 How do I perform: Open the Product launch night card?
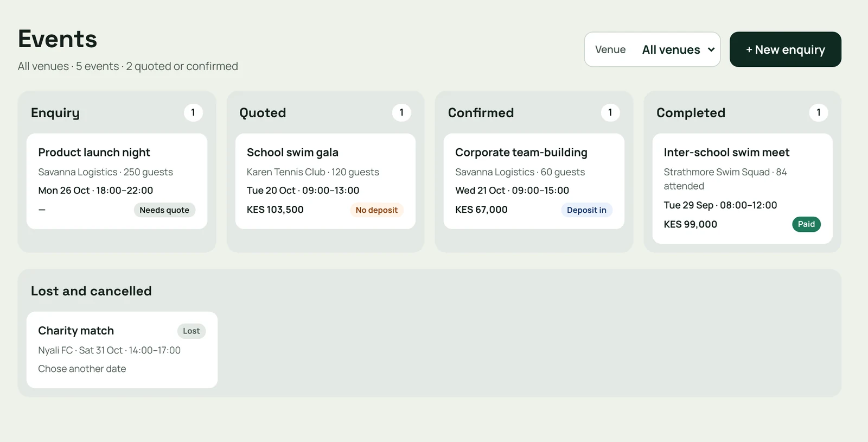(117, 181)
